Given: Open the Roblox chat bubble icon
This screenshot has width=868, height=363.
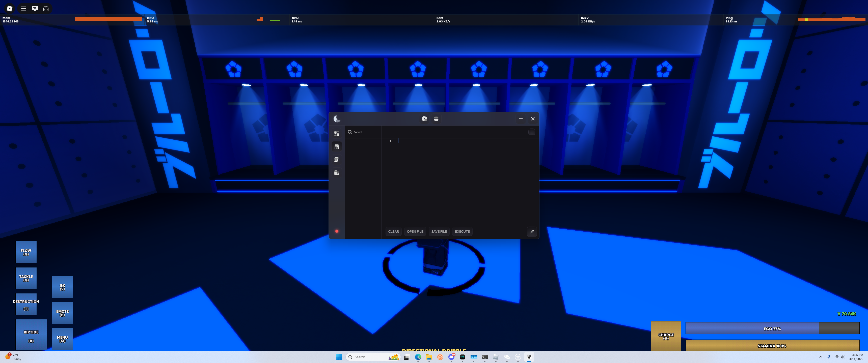Looking at the screenshot, I should click(x=35, y=8).
